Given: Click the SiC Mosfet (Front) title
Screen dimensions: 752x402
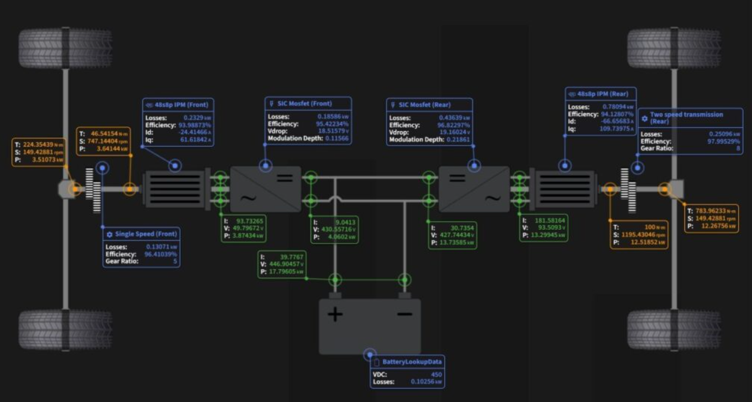Looking at the screenshot, I should coord(305,104).
